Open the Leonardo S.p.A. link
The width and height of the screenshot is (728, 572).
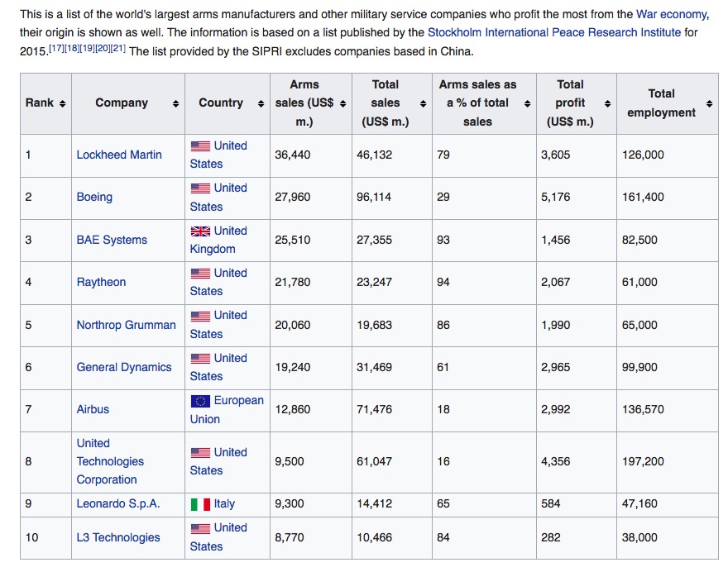tap(118, 503)
